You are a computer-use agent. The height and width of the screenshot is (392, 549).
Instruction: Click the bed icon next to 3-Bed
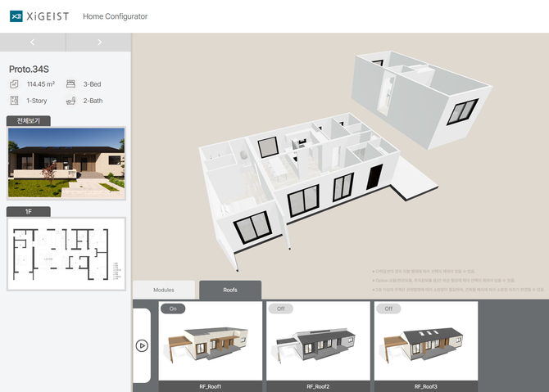coord(70,84)
